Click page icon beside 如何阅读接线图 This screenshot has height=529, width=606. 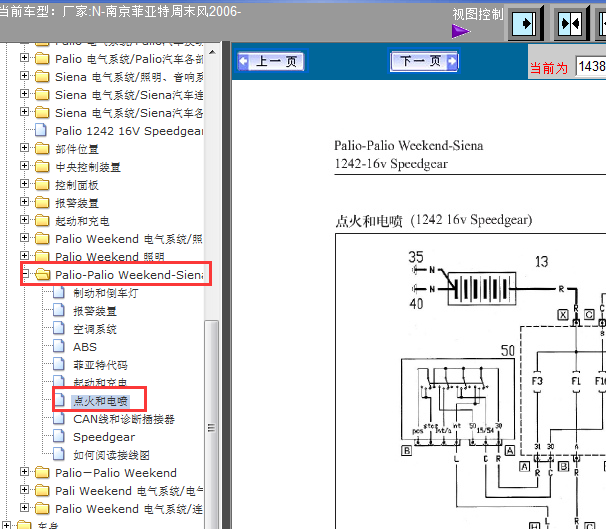pyautogui.click(x=59, y=454)
